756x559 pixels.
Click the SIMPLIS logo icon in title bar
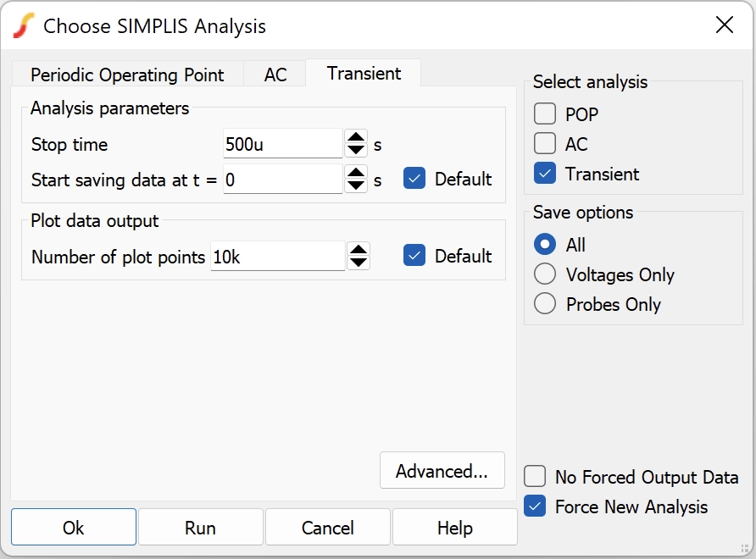pos(24,25)
